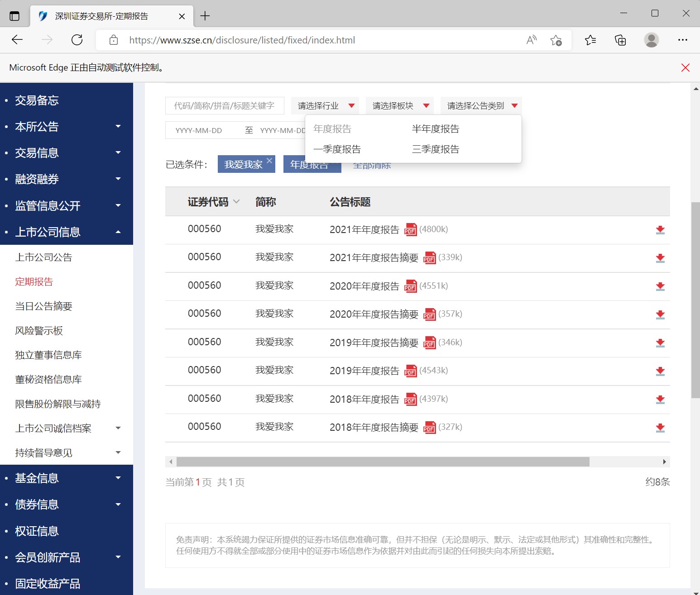Choose 年度报告 in category list
The width and height of the screenshot is (700, 595).
[x=332, y=129]
